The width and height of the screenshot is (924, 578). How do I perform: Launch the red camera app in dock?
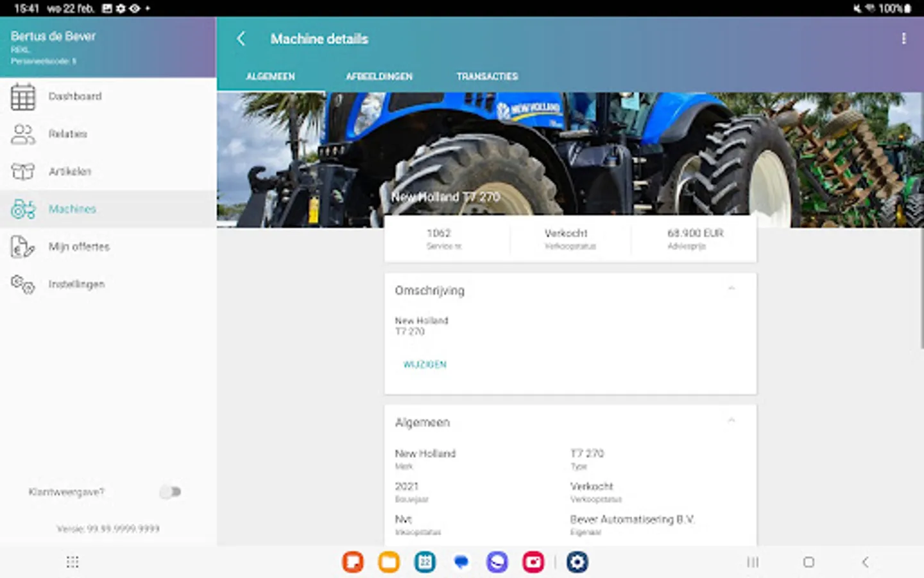tap(533, 562)
